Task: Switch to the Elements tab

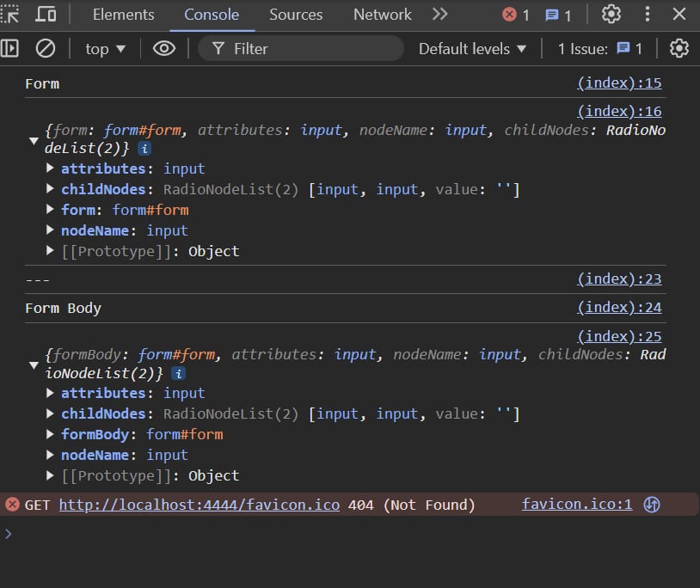Action: click(x=123, y=15)
